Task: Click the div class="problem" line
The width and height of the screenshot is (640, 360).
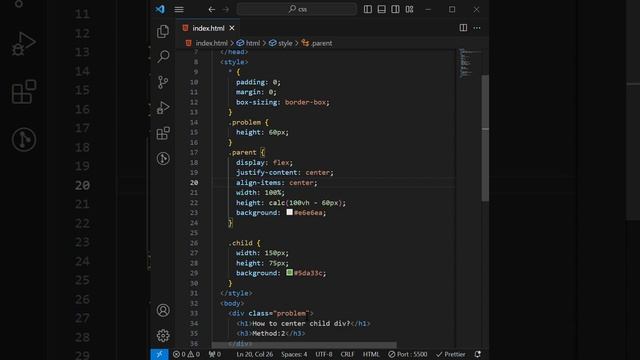Action: (x=271, y=313)
